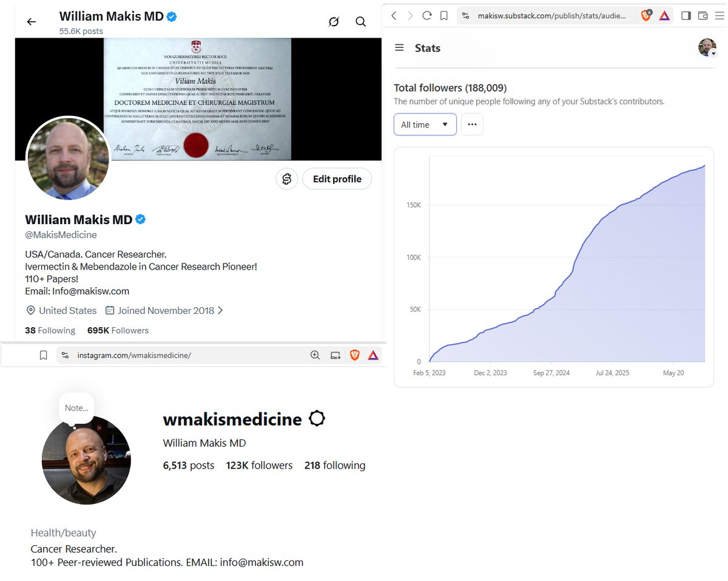Open Brave Shields lion in Instagram browser
This screenshot has height=581, width=728.
[x=355, y=355]
